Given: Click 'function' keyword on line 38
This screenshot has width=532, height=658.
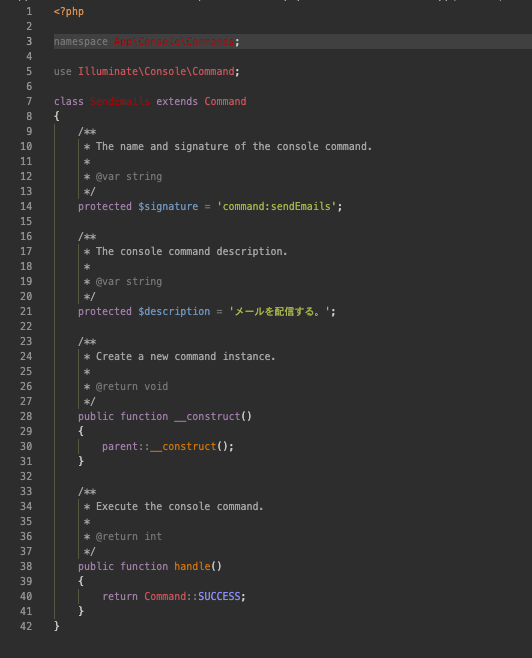Looking at the screenshot, I should (x=144, y=567).
